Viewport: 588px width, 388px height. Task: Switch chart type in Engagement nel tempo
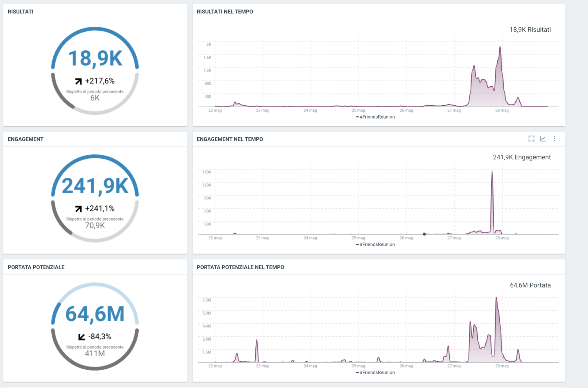pyautogui.click(x=543, y=139)
